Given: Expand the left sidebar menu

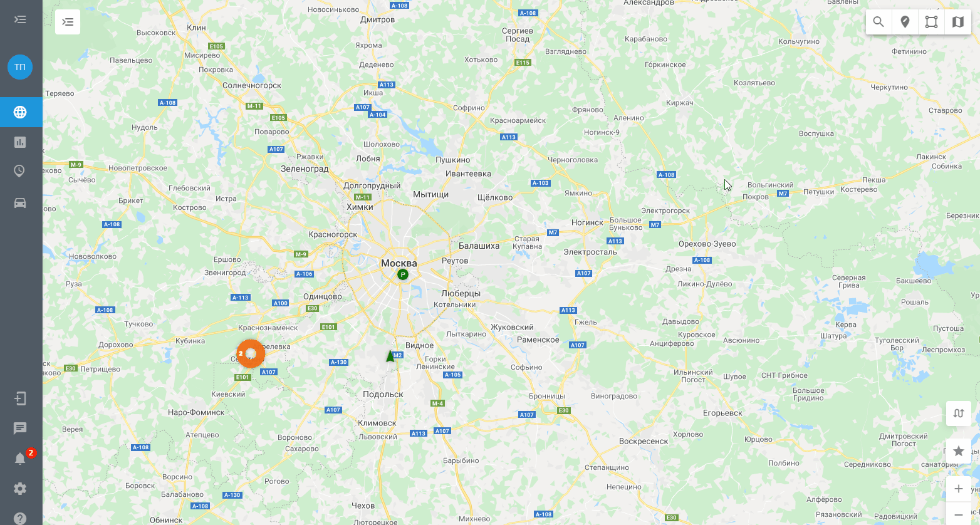Looking at the screenshot, I should tap(20, 19).
